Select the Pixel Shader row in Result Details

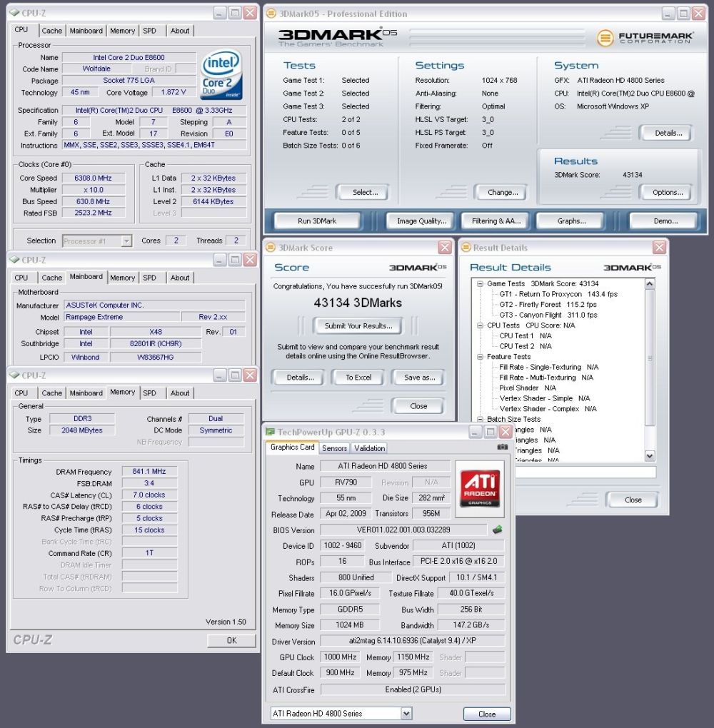528,388
